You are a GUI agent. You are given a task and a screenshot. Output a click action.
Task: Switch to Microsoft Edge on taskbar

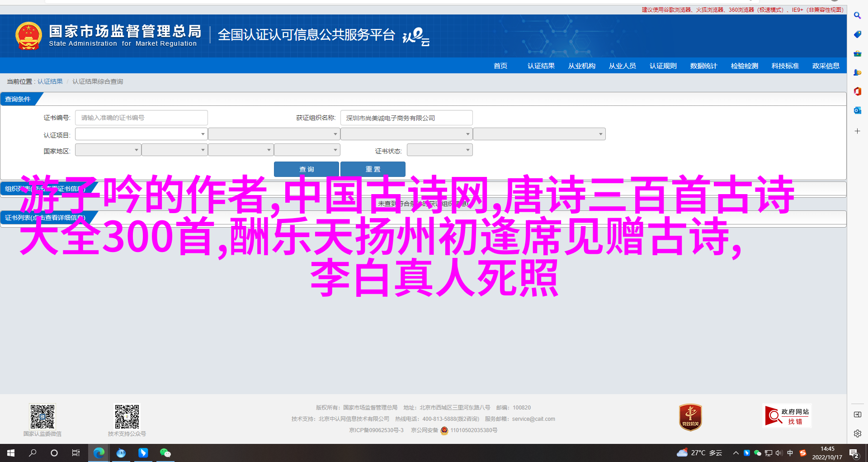(x=99, y=453)
